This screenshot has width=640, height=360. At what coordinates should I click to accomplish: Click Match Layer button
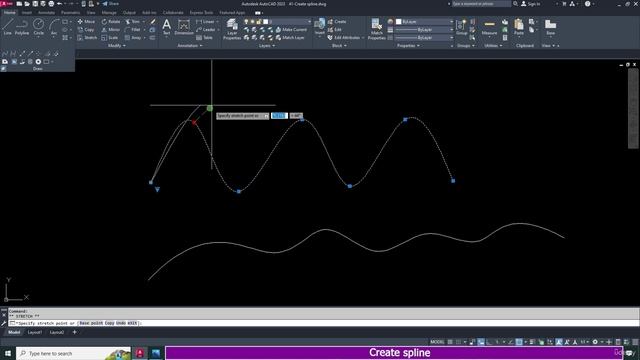pos(290,38)
